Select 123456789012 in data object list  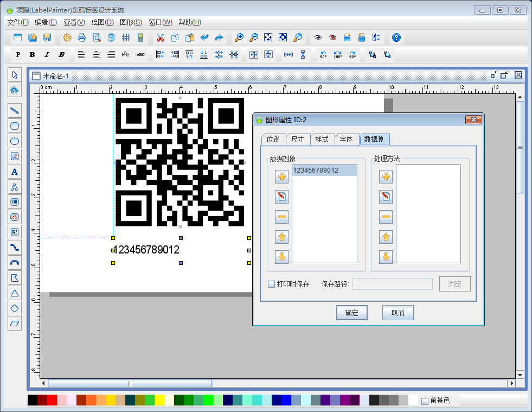pos(324,170)
